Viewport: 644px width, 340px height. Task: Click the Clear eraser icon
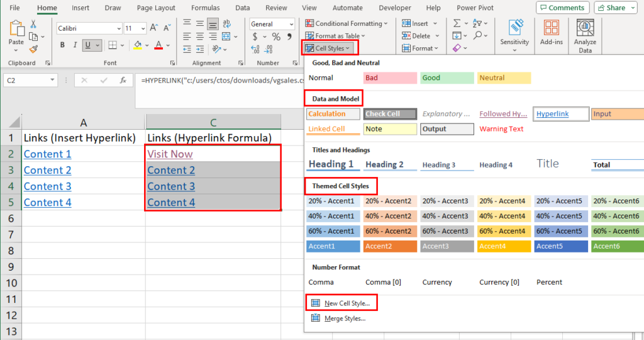pos(457,48)
